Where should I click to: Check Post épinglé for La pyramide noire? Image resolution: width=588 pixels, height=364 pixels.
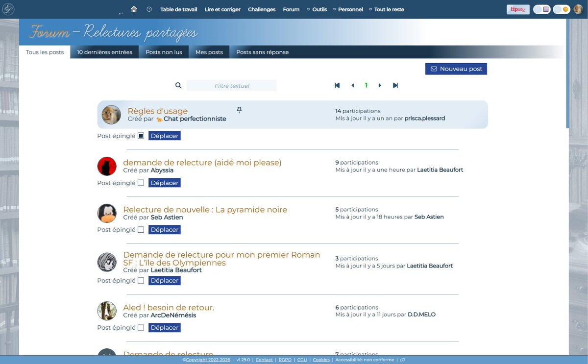141,230
